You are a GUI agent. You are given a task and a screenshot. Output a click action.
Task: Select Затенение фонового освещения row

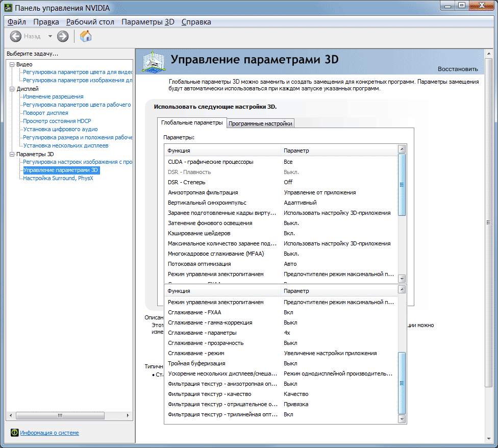coord(281,223)
